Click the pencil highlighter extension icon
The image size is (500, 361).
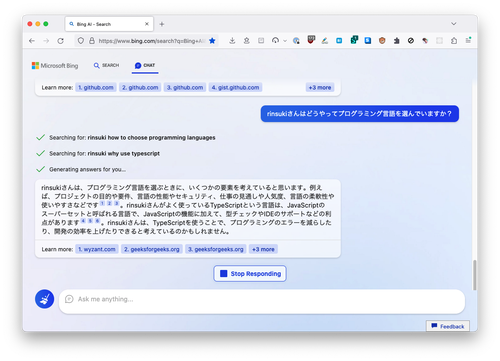pos(325,41)
